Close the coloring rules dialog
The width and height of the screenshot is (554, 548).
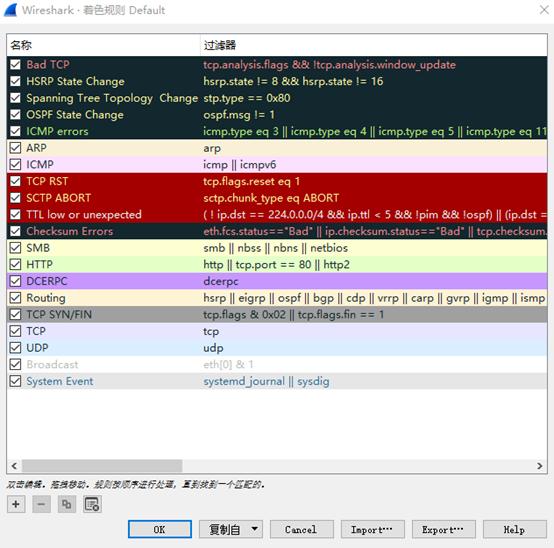coord(544,10)
